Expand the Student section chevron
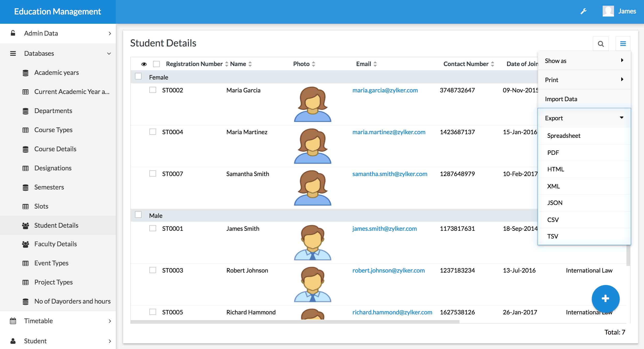644x349 pixels. 110,341
